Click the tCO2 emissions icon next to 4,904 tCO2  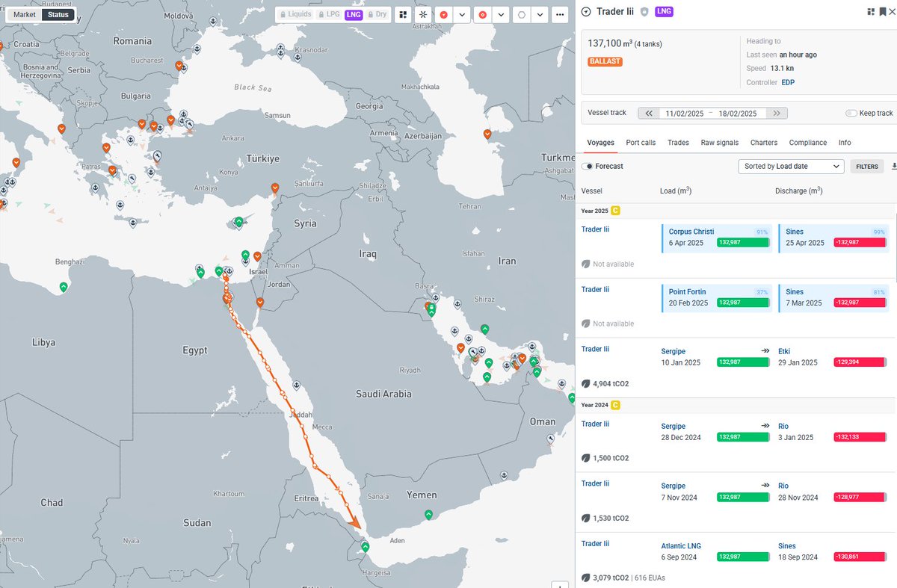point(588,383)
